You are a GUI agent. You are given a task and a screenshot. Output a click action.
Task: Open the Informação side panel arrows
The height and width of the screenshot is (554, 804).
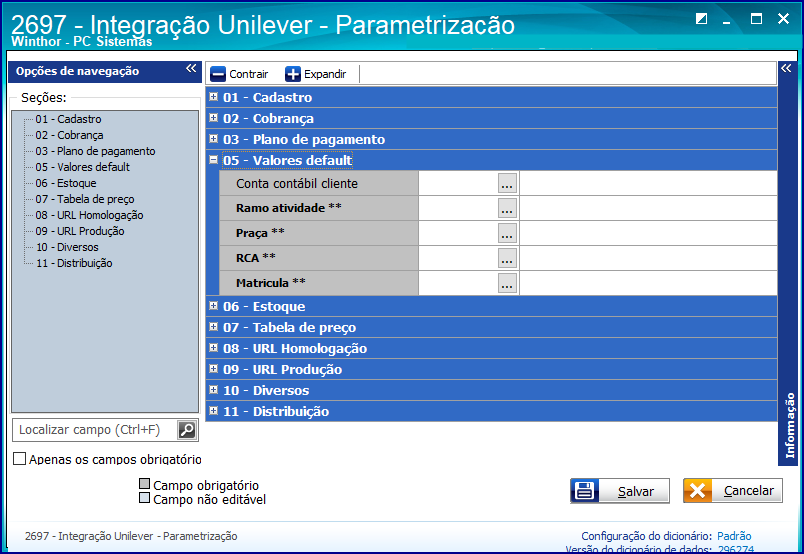(786, 68)
